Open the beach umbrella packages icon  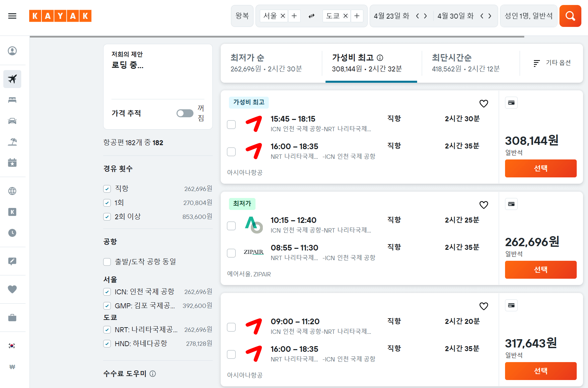[12, 142]
